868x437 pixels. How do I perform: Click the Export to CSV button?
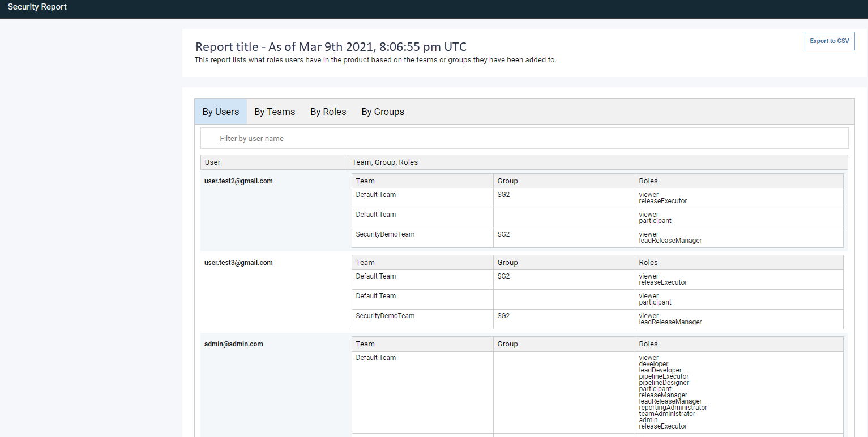tap(829, 41)
